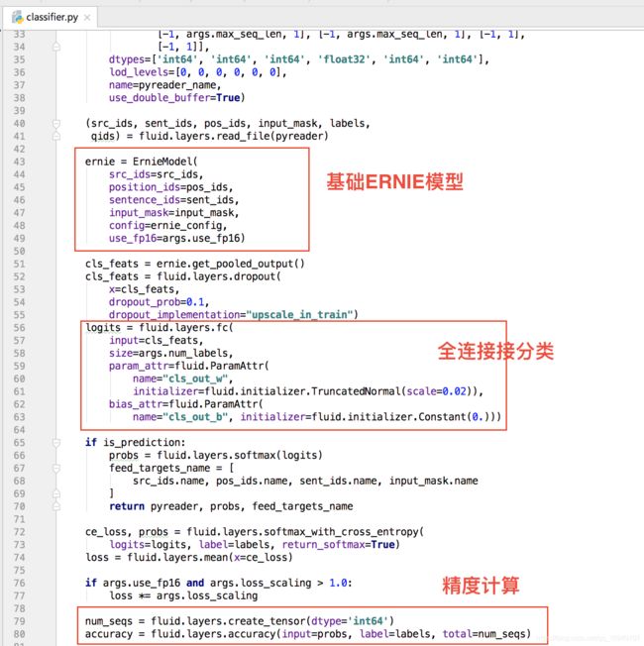Select the classifier.py editor tab
Image resolution: width=644 pixels, height=646 pixels.
pos(50,17)
